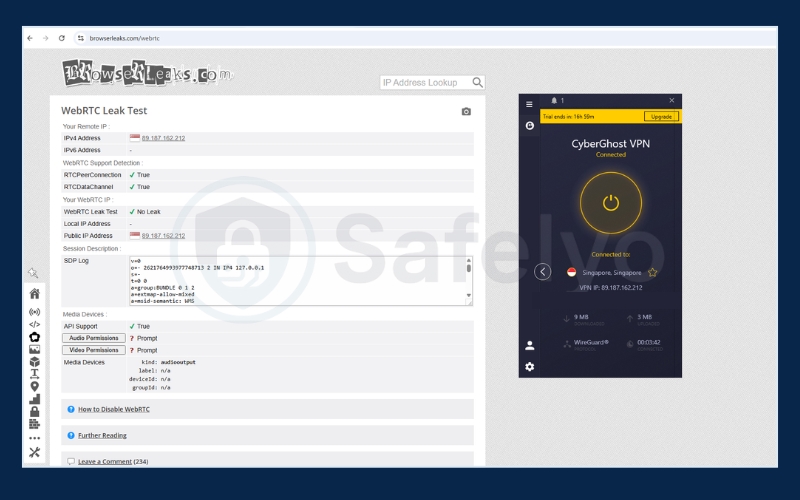
Task: Click the RTCPeerConnection row label
Action: 92,175
